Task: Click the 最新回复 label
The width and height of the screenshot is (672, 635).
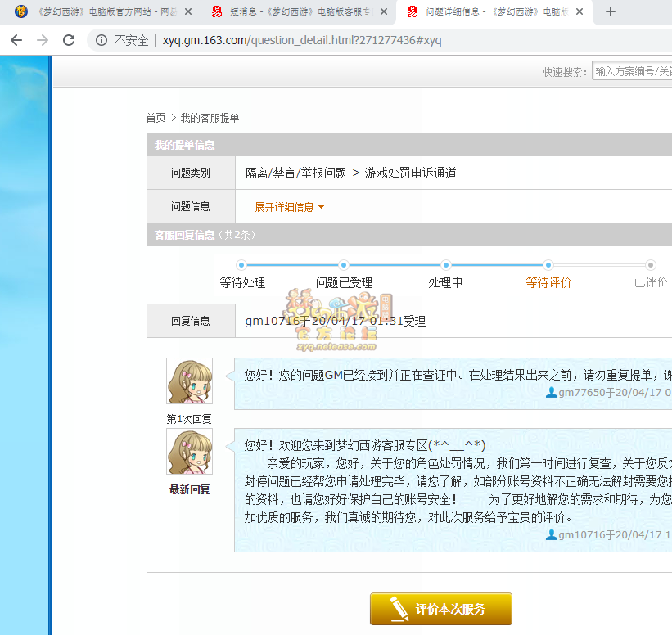Action: click(x=189, y=489)
